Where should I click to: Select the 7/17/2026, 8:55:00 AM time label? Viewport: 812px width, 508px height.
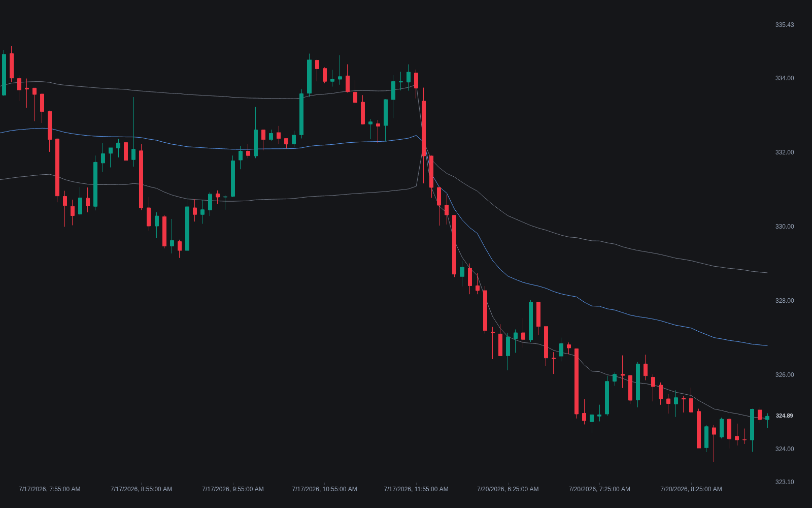click(x=141, y=489)
